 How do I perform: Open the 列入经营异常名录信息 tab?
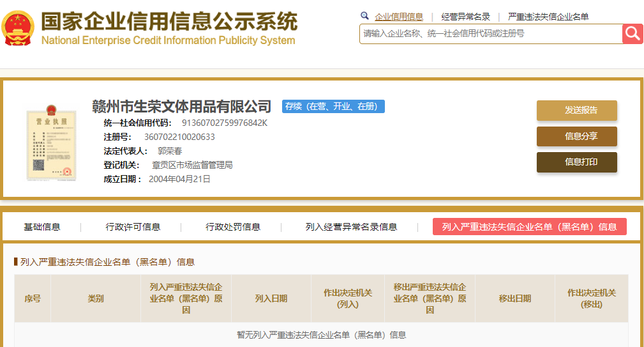[x=351, y=227]
